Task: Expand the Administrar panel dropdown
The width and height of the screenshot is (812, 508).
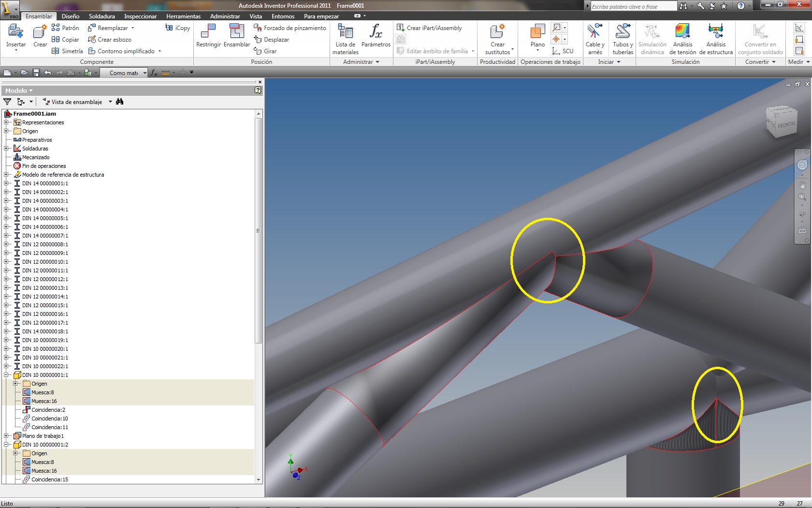Action: pos(361,62)
